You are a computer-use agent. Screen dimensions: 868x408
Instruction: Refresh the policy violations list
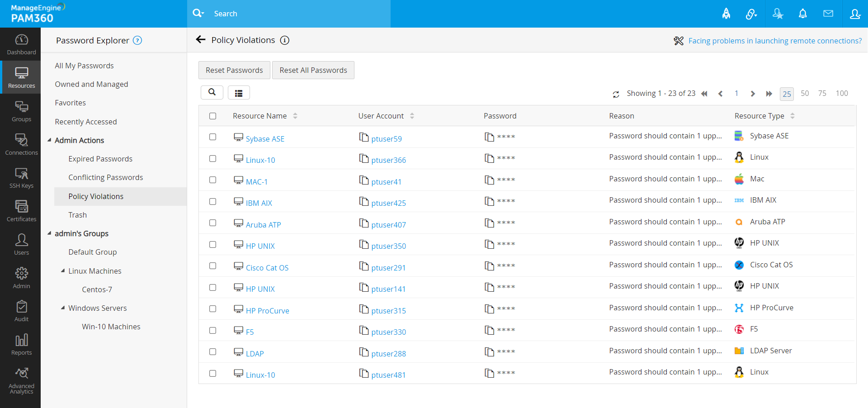tap(616, 94)
